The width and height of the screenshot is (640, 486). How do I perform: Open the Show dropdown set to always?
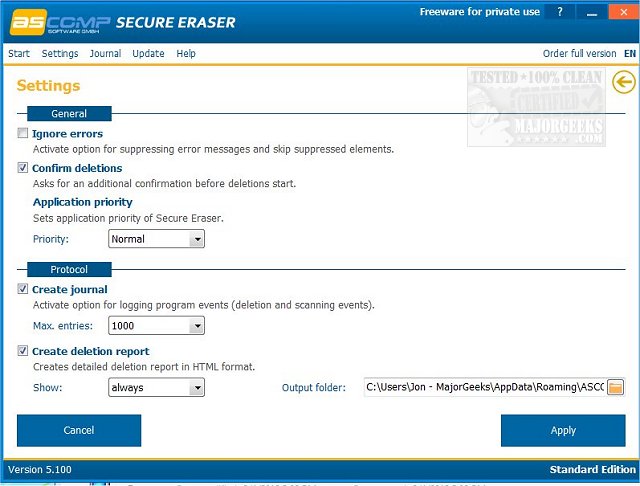[156, 387]
